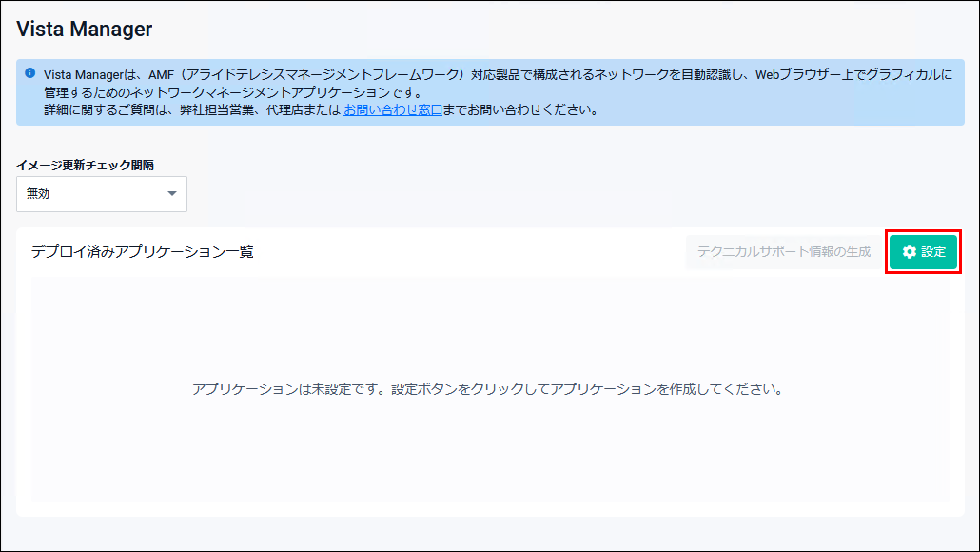This screenshot has width=980, height=552.
Task: Click the blue info icon in the banner
Action: pos(30,73)
